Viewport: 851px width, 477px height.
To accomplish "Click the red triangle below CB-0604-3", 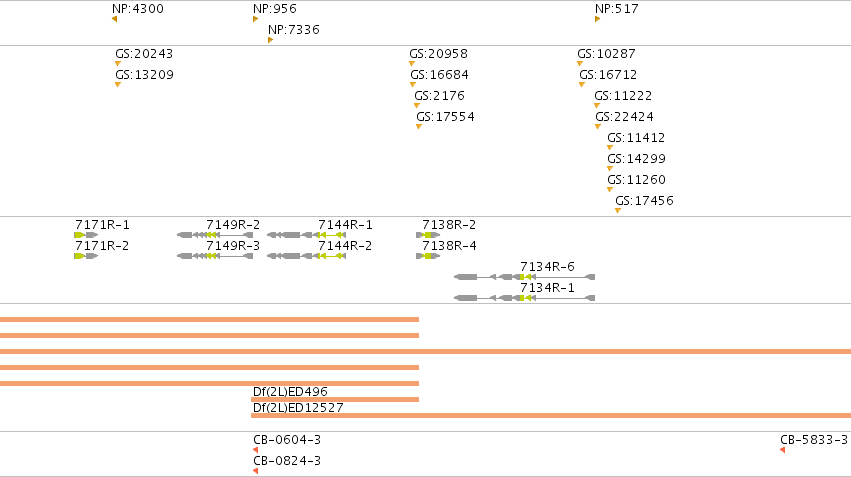I will point(256,450).
